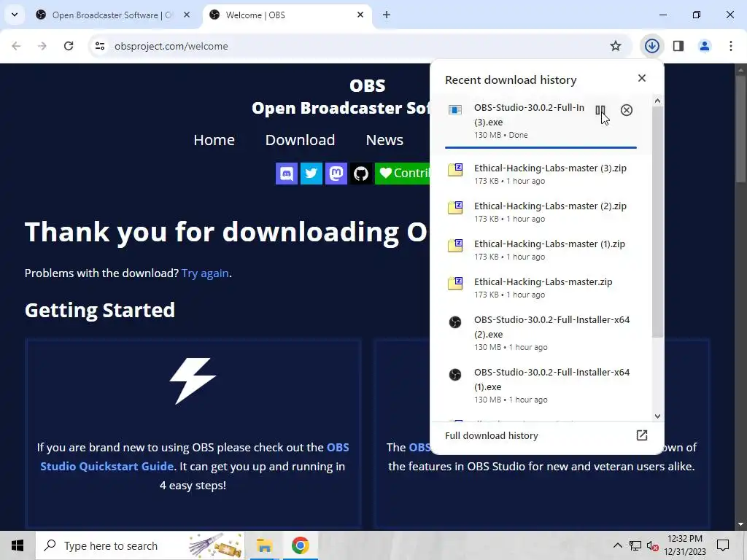Screen dimensions: 747x560
Task: Open the OBS Studio Quickstart Guide link
Action: pyautogui.click(x=194, y=456)
